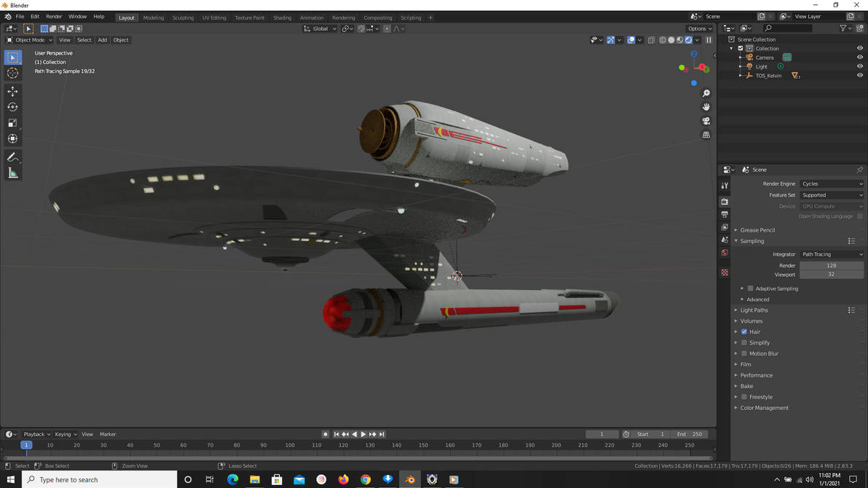The width and height of the screenshot is (868, 488).
Task: Expand the Performance panel
Action: point(756,376)
